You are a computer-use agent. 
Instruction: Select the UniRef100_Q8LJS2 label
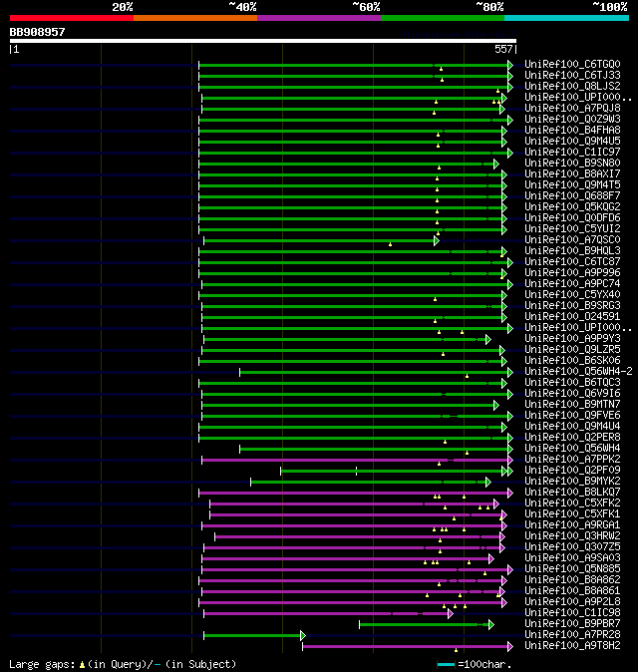[572, 86]
